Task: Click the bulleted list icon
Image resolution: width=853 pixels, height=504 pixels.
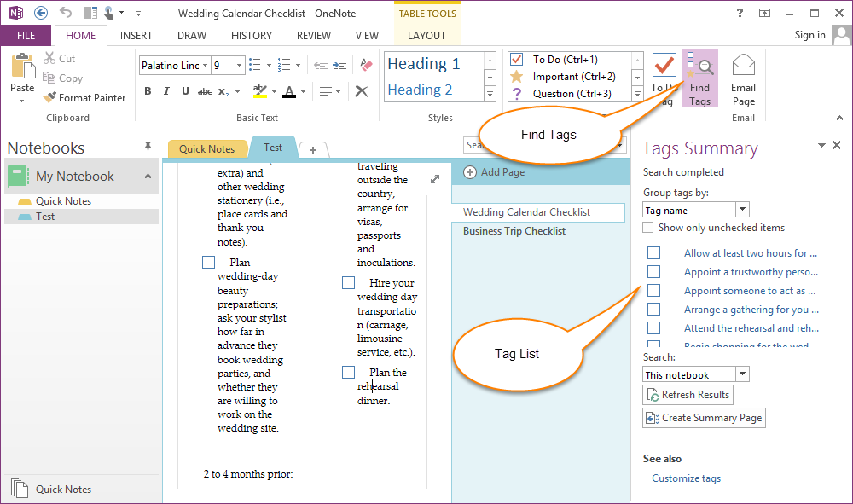Action: (x=254, y=65)
